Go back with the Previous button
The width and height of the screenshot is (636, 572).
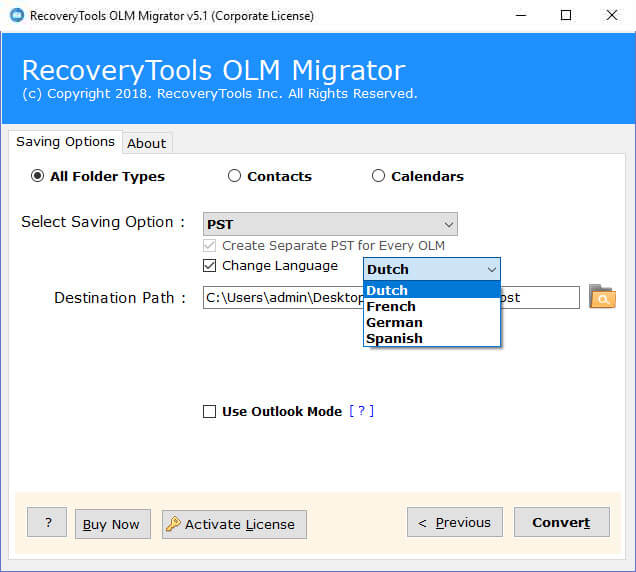pyautogui.click(x=455, y=522)
